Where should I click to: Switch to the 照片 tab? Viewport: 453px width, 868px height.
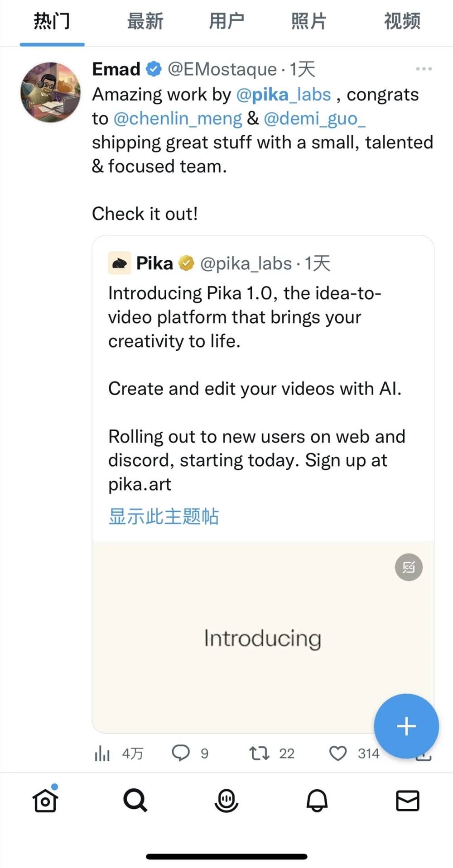[x=308, y=21]
